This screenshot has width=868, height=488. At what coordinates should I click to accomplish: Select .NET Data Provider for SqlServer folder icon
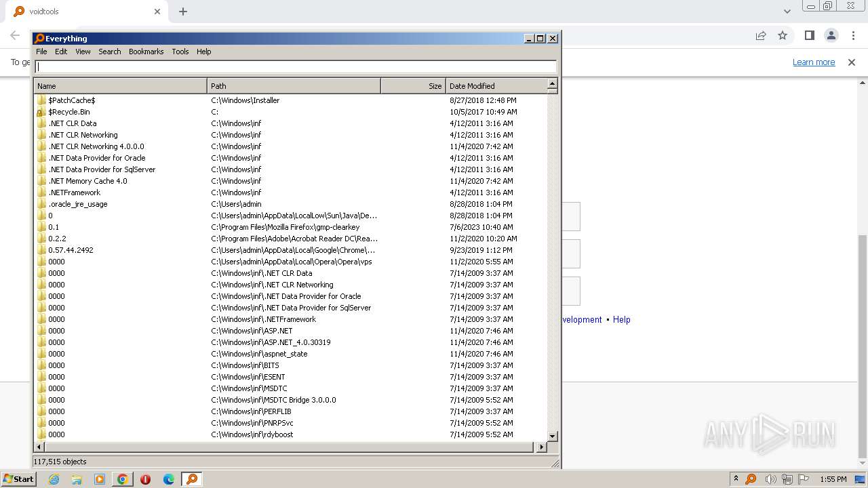click(41, 169)
